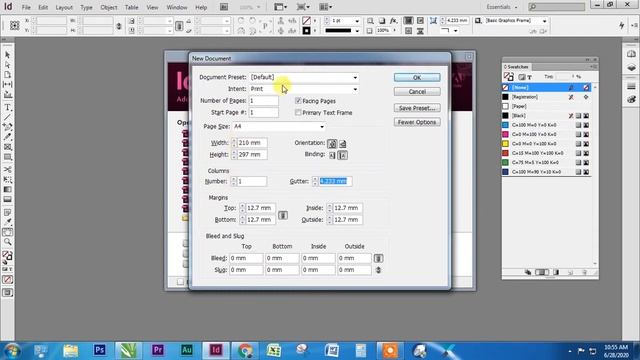Enable the Primary Text Frame checkbox
This screenshot has height=360, width=640.
298,112
